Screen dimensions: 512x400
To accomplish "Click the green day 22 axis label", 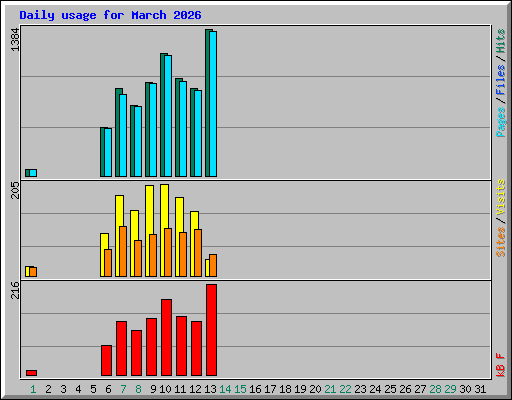I will coord(345,389).
